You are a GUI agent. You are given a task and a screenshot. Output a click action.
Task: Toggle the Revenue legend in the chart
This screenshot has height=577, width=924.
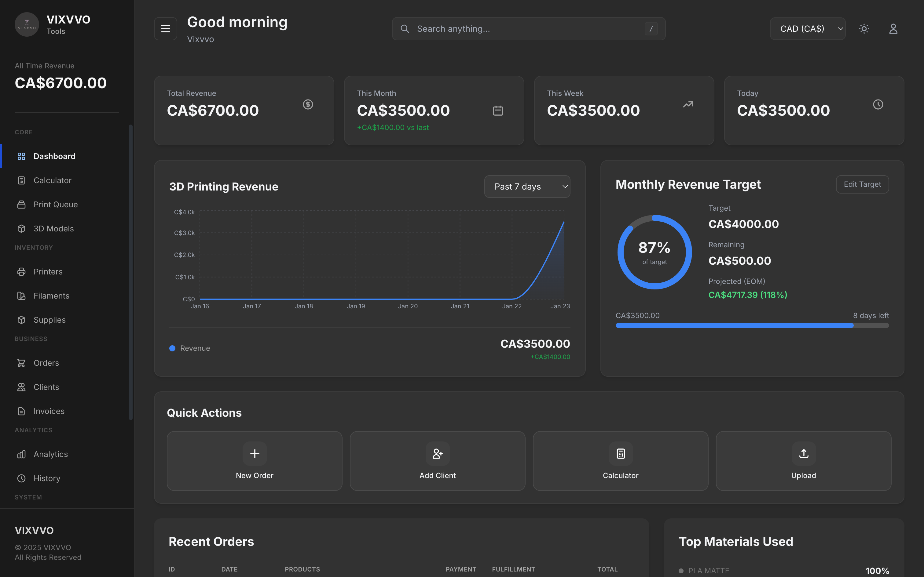click(x=190, y=348)
